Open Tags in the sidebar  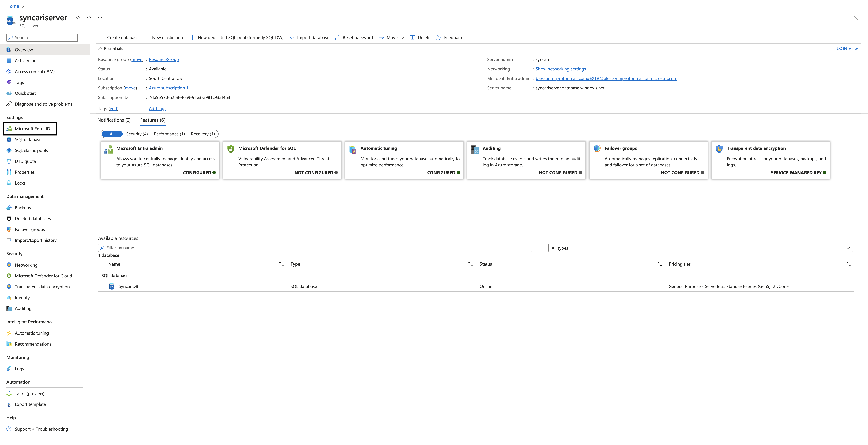[19, 83]
